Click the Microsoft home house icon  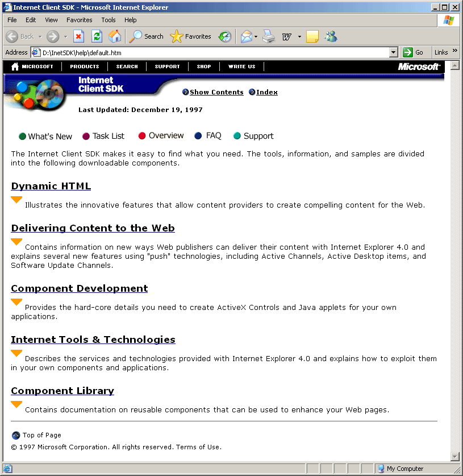click(x=15, y=67)
